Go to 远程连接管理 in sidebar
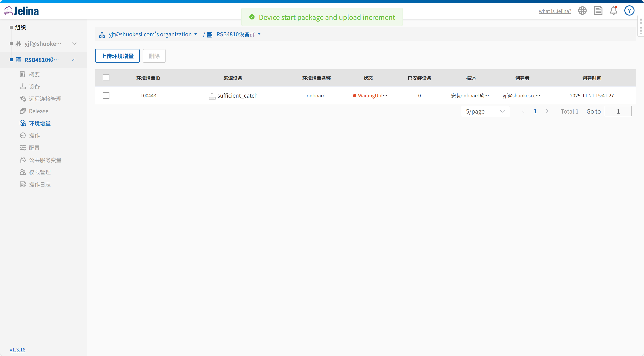The width and height of the screenshot is (644, 356). click(x=45, y=99)
